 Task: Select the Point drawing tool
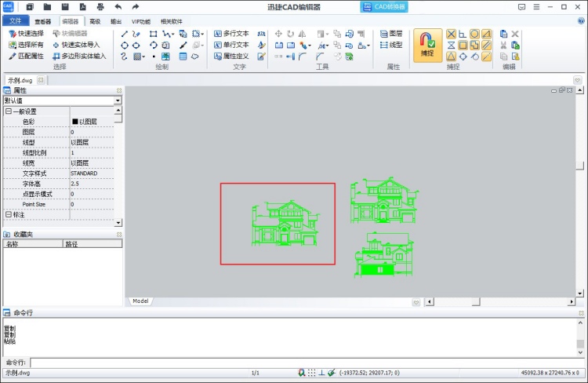(x=154, y=57)
